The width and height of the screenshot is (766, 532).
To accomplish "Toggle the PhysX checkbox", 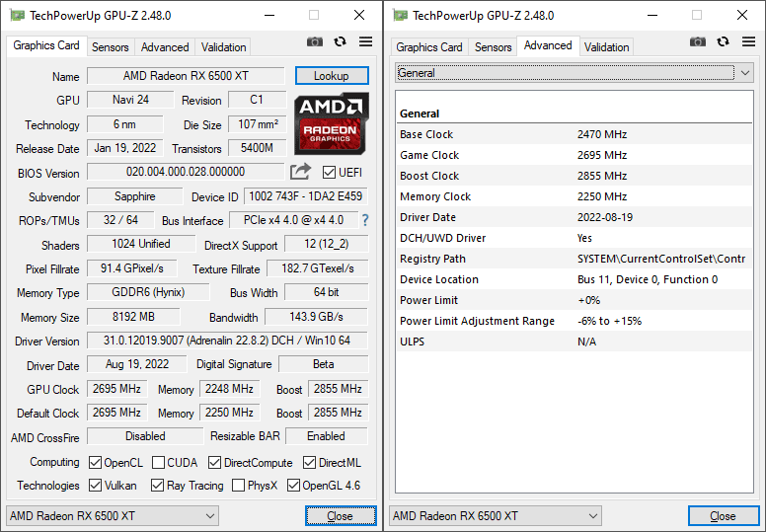I will pyautogui.click(x=239, y=486).
